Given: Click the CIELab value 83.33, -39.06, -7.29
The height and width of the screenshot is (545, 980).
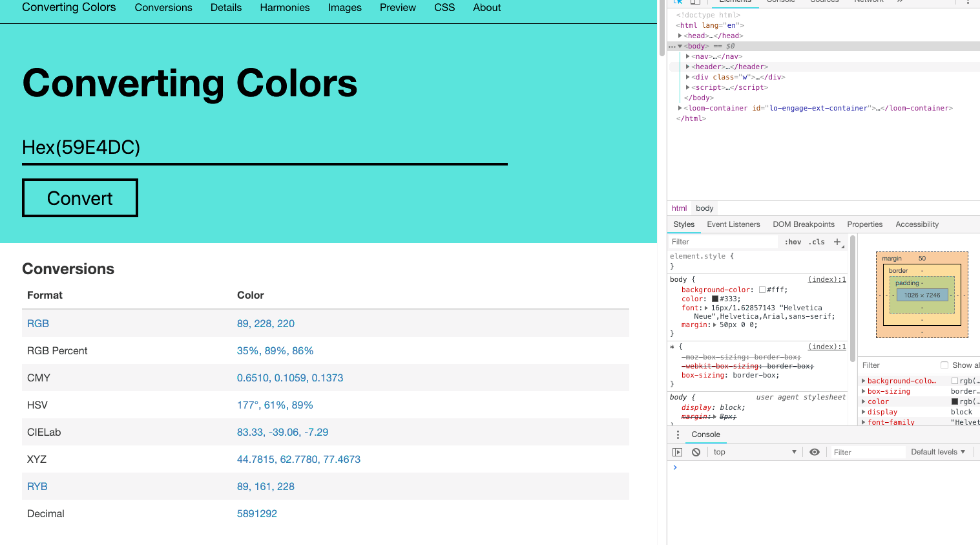Looking at the screenshot, I should click(283, 432).
